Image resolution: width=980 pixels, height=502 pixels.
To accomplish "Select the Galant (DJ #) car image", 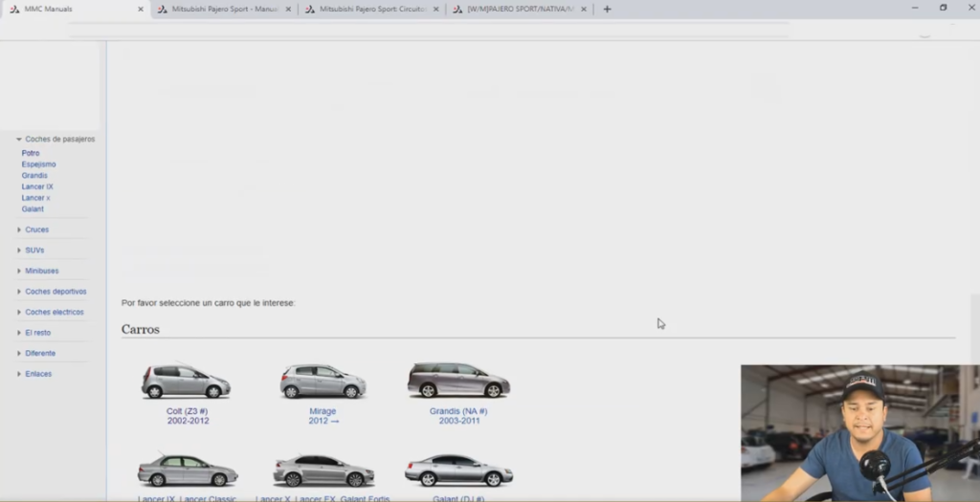I will tap(458, 470).
